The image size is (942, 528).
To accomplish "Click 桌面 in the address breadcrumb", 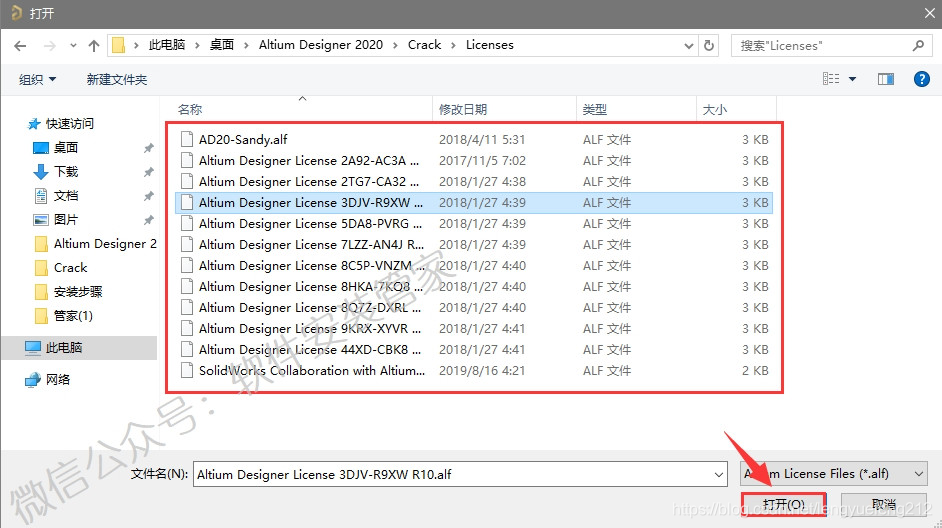I will tap(222, 45).
